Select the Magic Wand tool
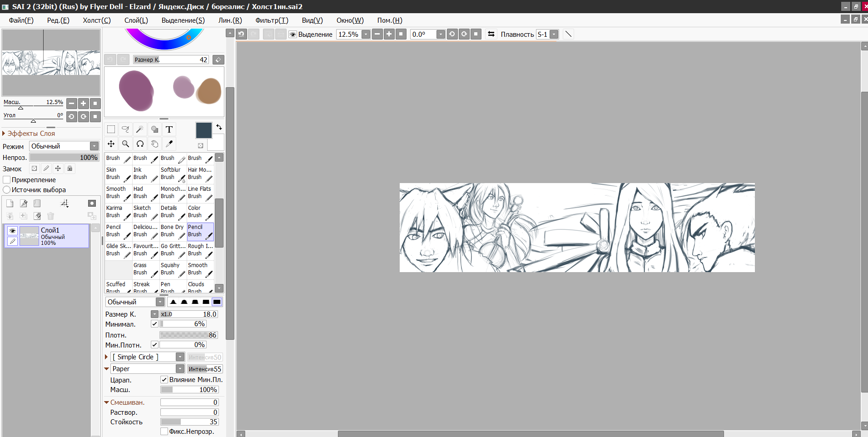 click(140, 129)
